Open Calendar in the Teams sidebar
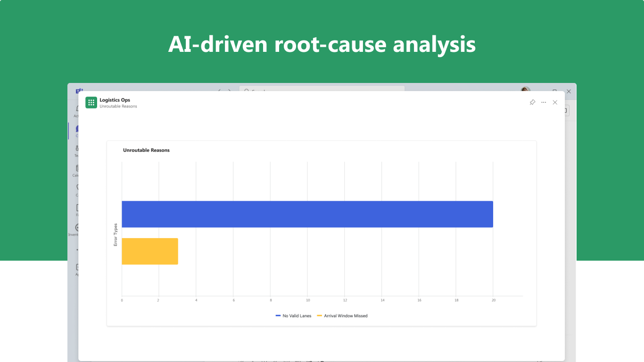This screenshot has width=644, height=362. click(x=75, y=171)
